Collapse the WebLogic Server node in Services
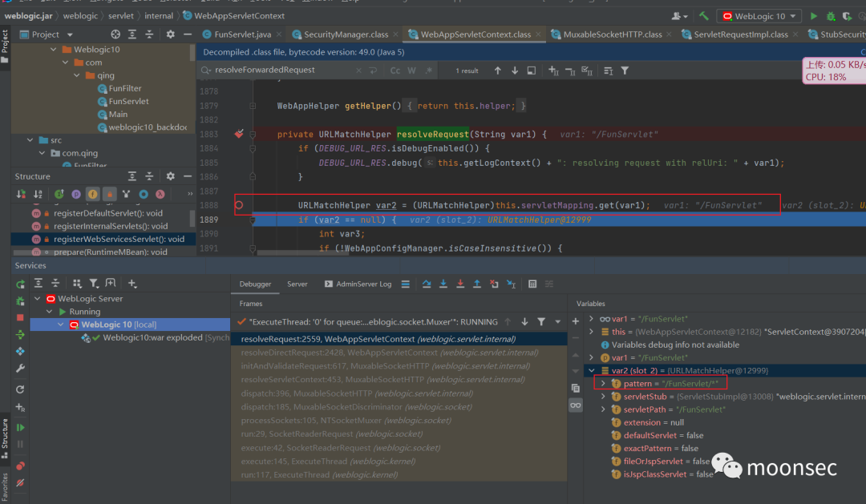 pyautogui.click(x=37, y=299)
